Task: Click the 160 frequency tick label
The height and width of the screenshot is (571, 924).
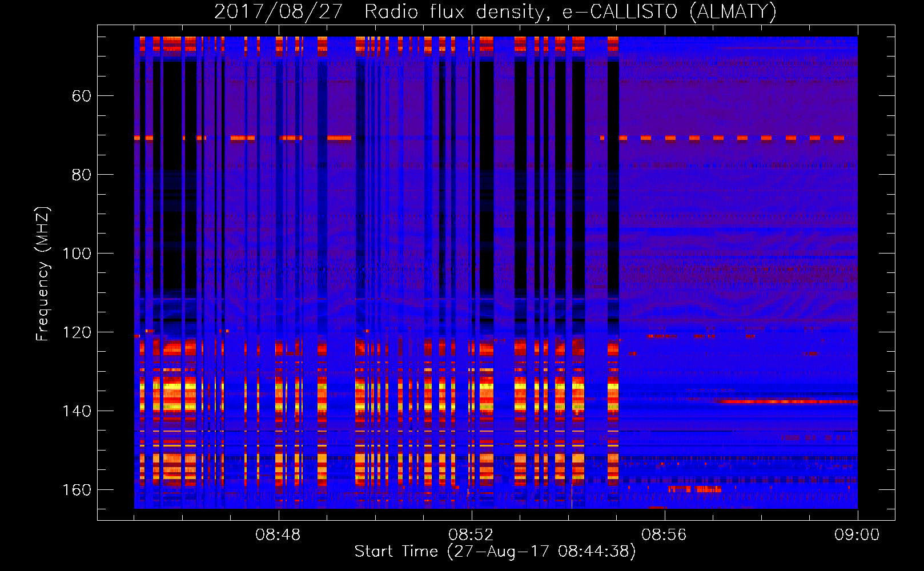Action: 77,490
